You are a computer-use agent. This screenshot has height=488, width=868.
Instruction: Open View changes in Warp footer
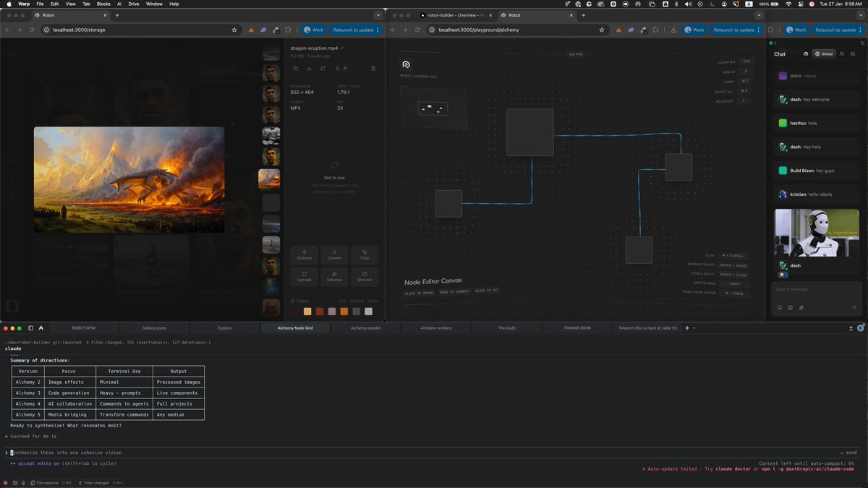point(101,482)
